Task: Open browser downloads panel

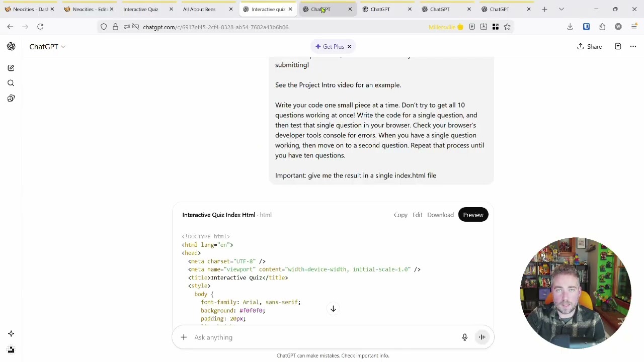Action: 570,27
